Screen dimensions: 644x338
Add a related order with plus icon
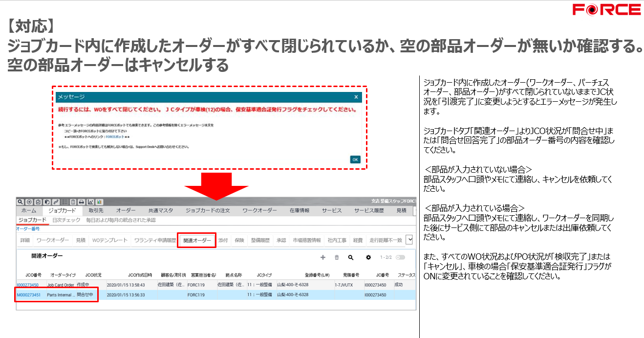322,257
